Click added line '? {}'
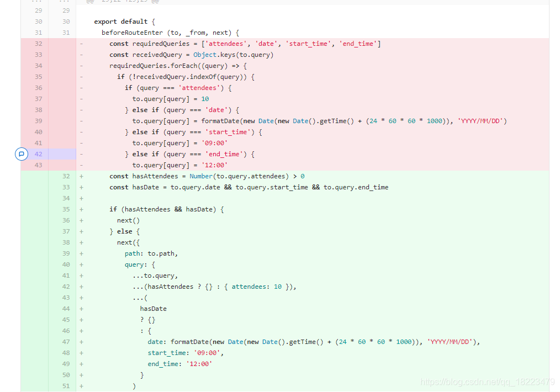The image size is (560, 392). (x=147, y=320)
